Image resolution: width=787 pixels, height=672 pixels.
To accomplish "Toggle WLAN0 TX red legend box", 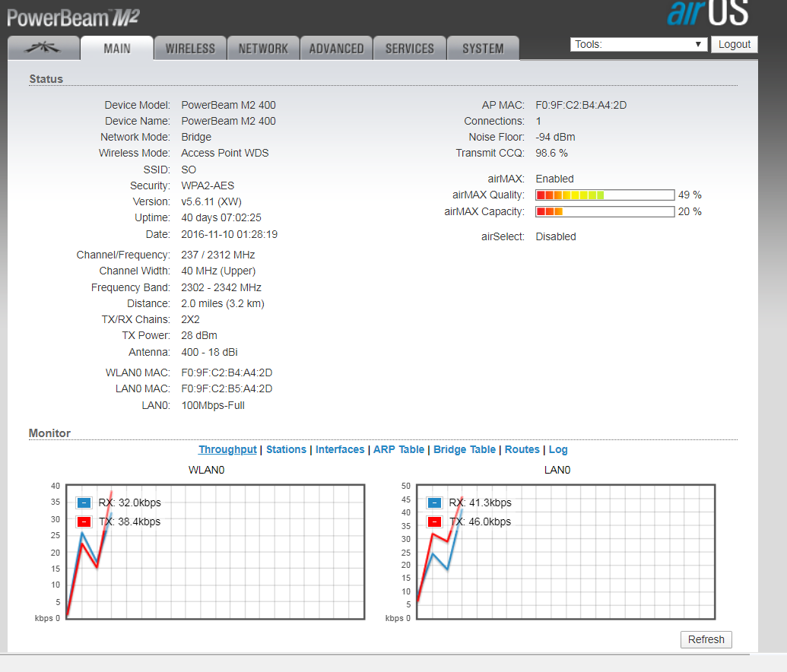I will [84, 522].
